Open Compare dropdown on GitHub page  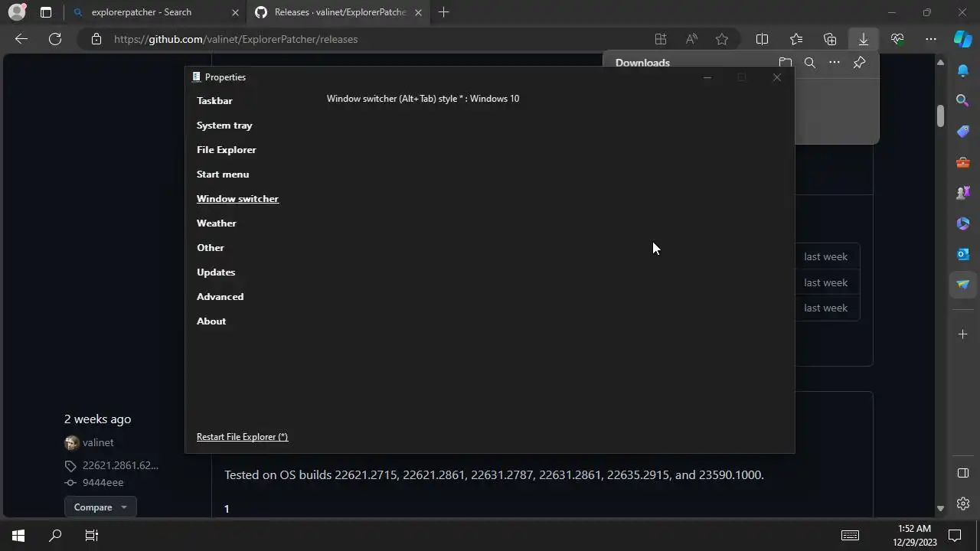tap(100, 507)
